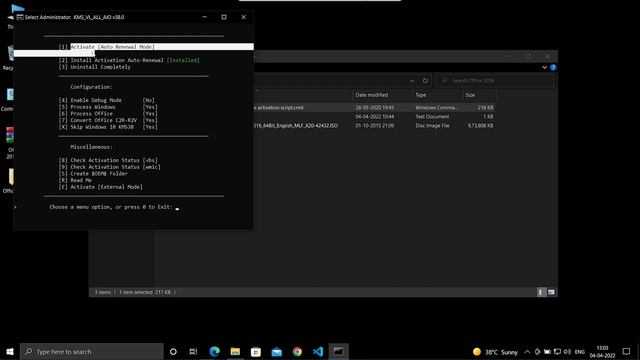Open File Explorer help icon
640x360 pixels.
pos(553,67)
